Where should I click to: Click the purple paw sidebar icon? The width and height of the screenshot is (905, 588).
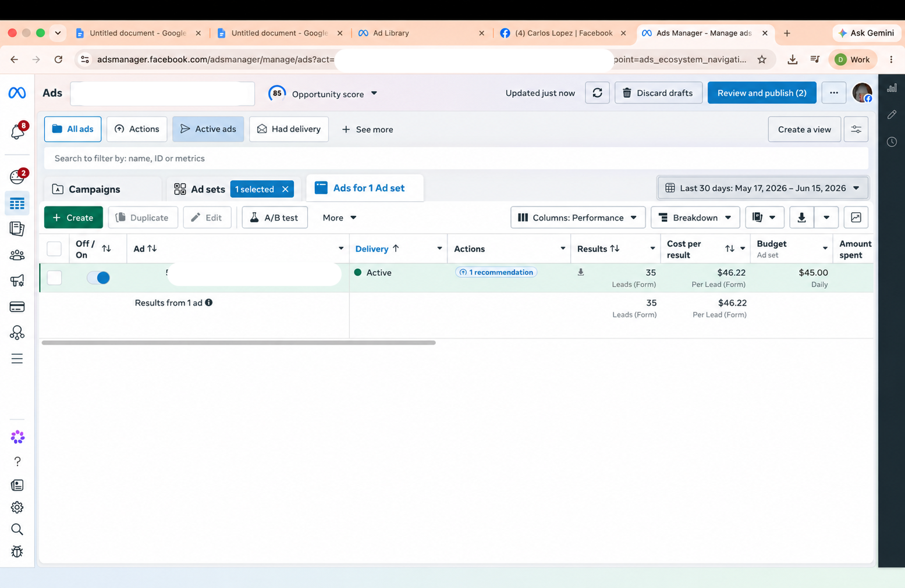(17, 437)
